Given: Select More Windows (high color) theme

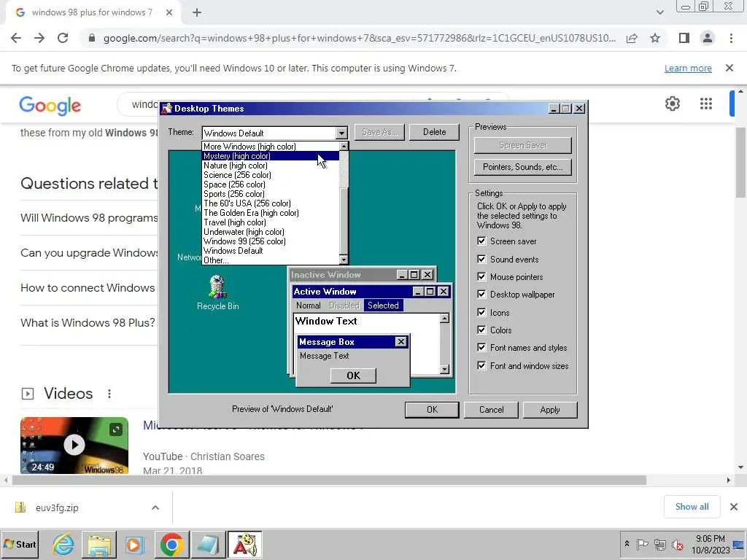Looking at the screenshot, I should tap(271, 147).
